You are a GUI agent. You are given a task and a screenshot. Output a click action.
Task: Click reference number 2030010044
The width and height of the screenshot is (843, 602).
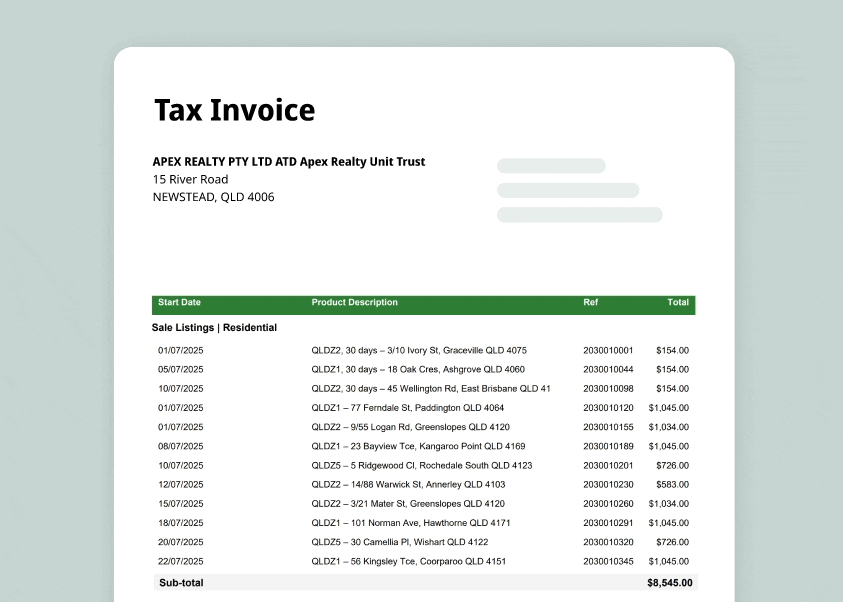pyautogui.click(x=608, y=369)
